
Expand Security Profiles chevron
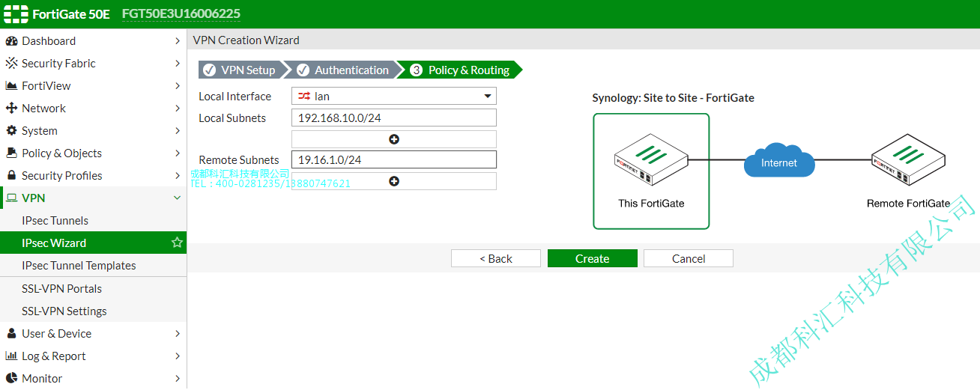tap(178, 176)
